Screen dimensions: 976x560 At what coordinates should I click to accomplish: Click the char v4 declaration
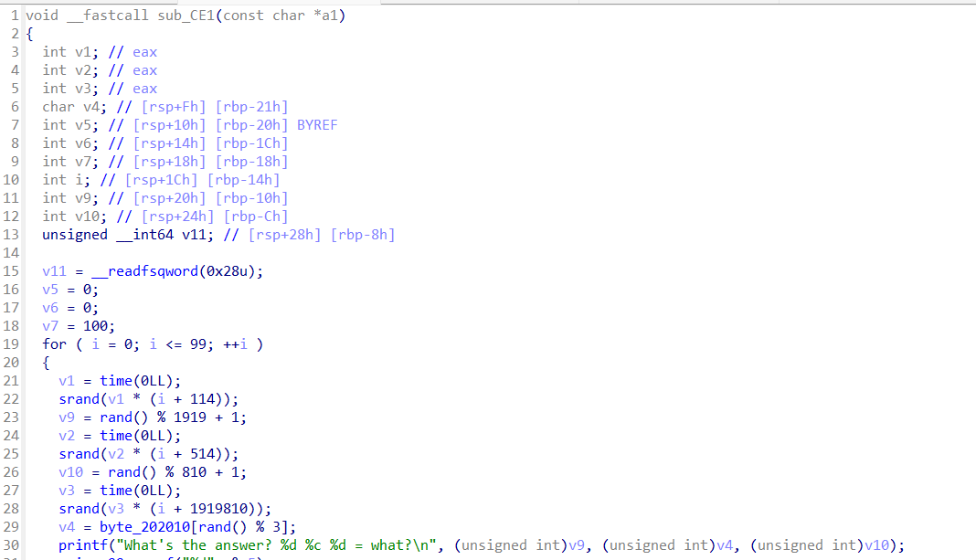(x=75, y=107)
